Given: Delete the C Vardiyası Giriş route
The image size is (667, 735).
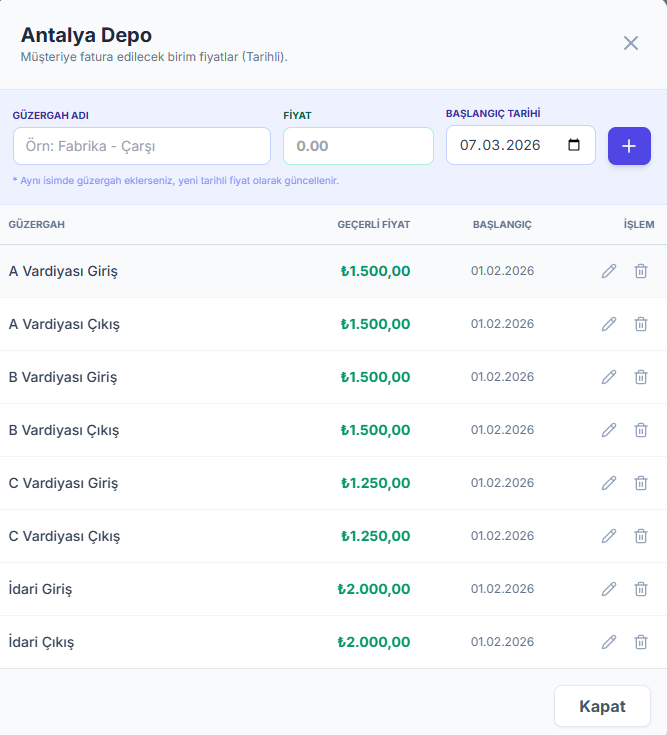Looking at the screenshot, I should (641, 483).
